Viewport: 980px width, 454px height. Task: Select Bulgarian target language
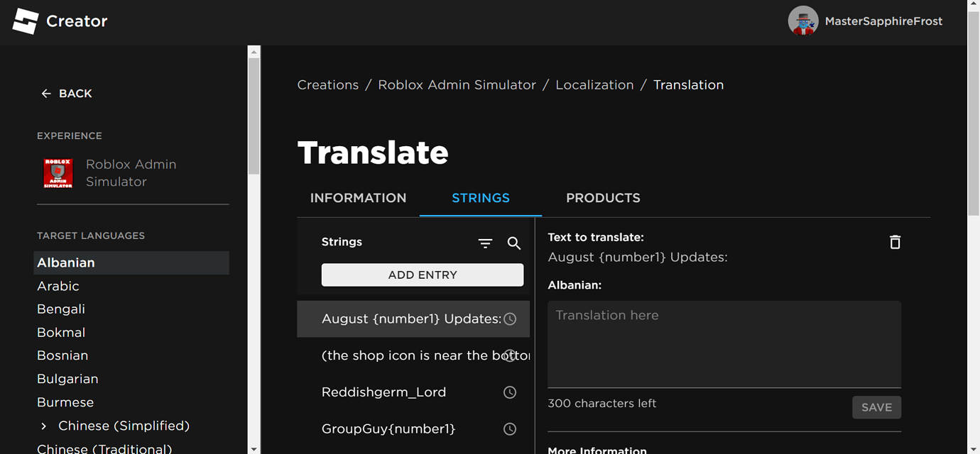(x=67, y=379)
